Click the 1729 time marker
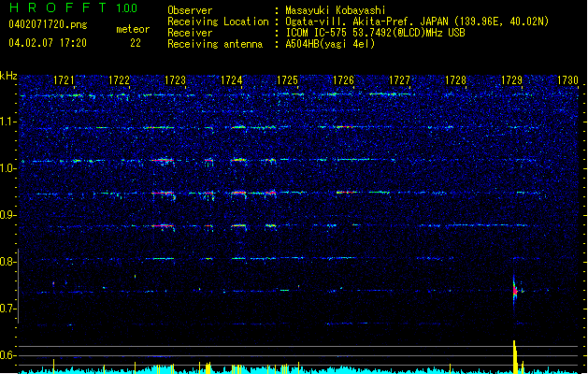Image resolution: width=588 pixels, height=374 pixels. [x=511, y=80]
